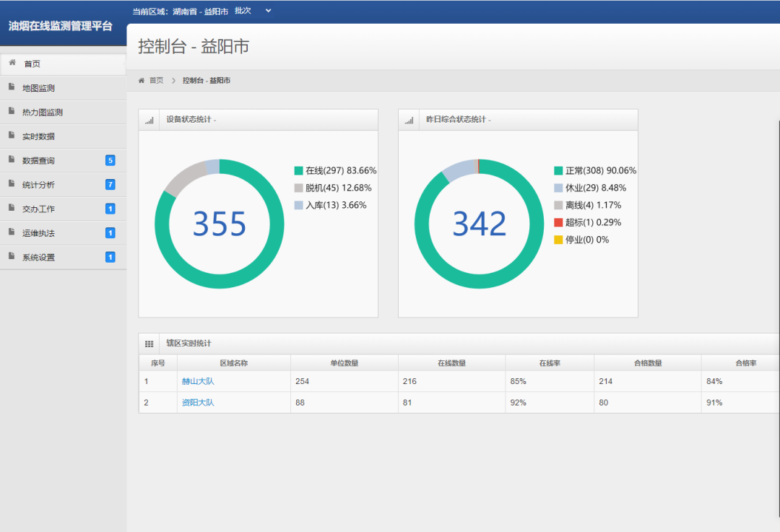Screen dimensions: 780x532
Task: Toggle the 正常(308) legend entry
Action: [595, 170]
